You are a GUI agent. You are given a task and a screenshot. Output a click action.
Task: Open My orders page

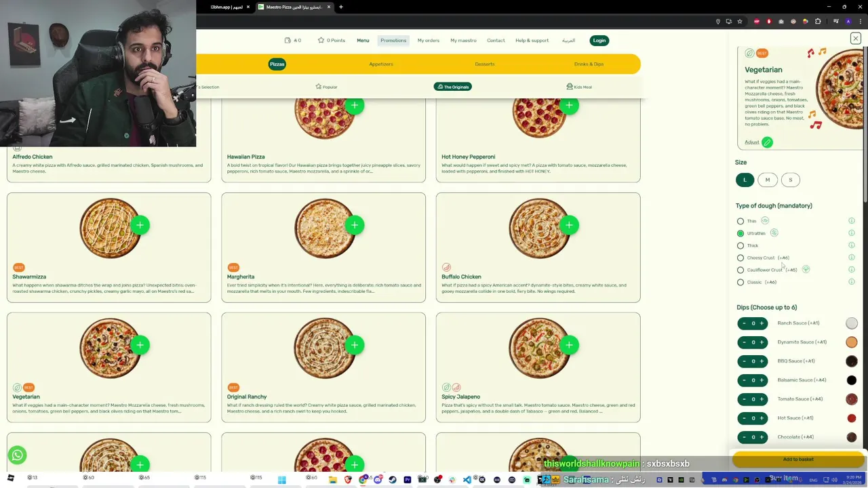click(429, 41)
